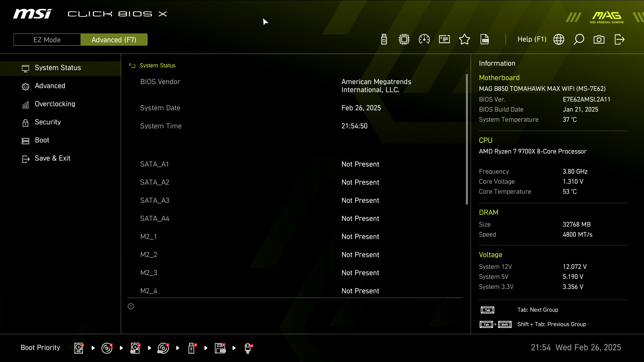This screenshot has height=362, width=644.
Task: Open the LOG file icon
Action: pyautogui.click(x=485, y=40)
